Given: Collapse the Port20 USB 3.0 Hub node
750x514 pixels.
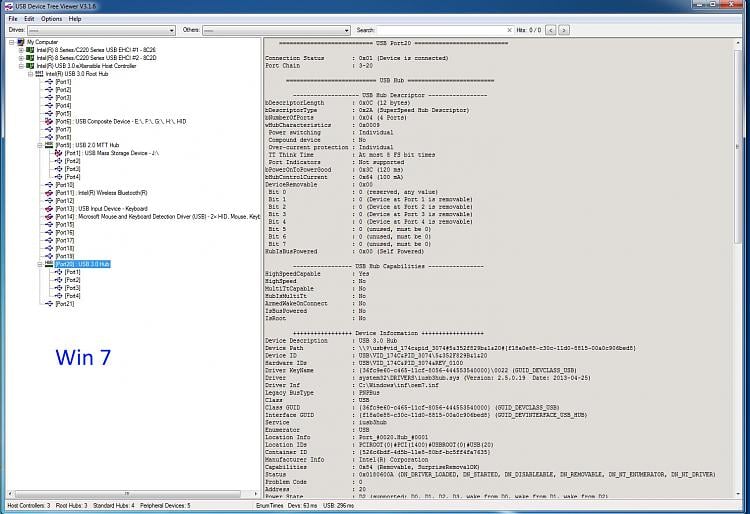Looking at the screenshot, I should click(x=39, y=264).
